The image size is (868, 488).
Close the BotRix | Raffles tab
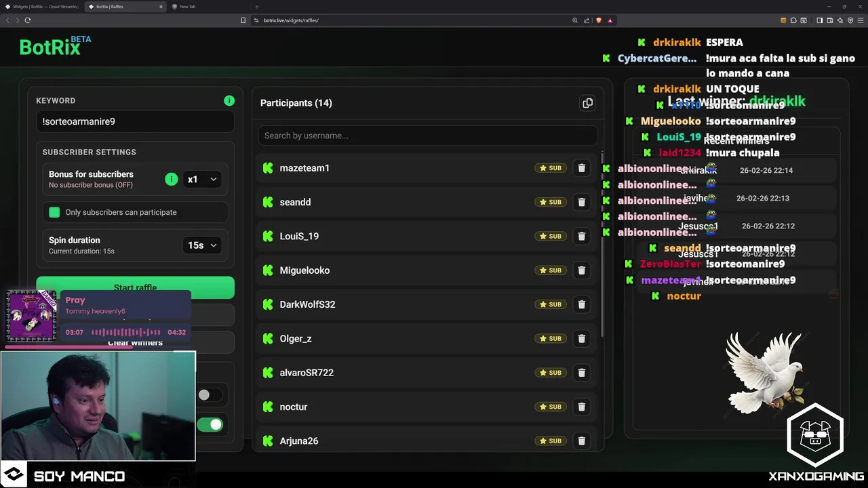pyautogui.click(x=161, y=7)
